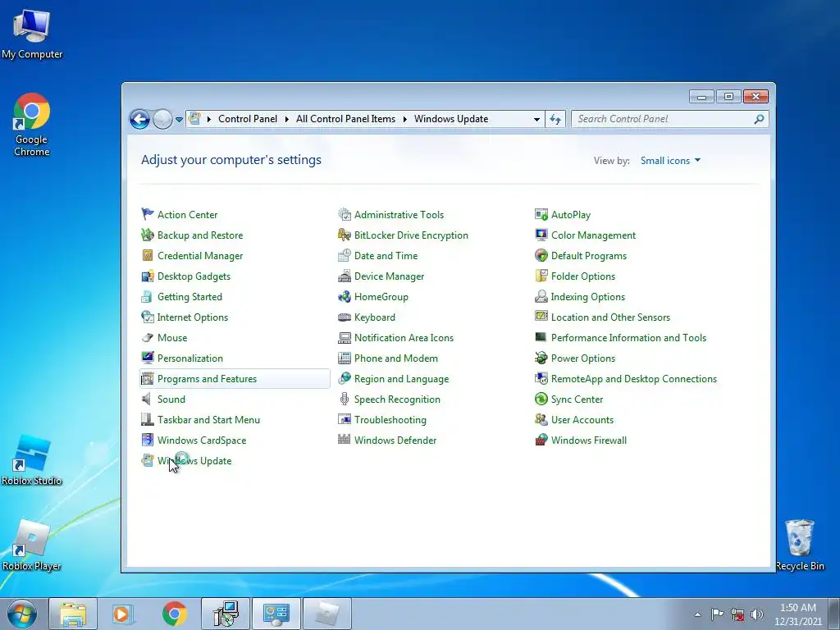Open RemoteApp and Desktop Connections link
The height and width of the screenshot is (630, 840).
[634, 379]
